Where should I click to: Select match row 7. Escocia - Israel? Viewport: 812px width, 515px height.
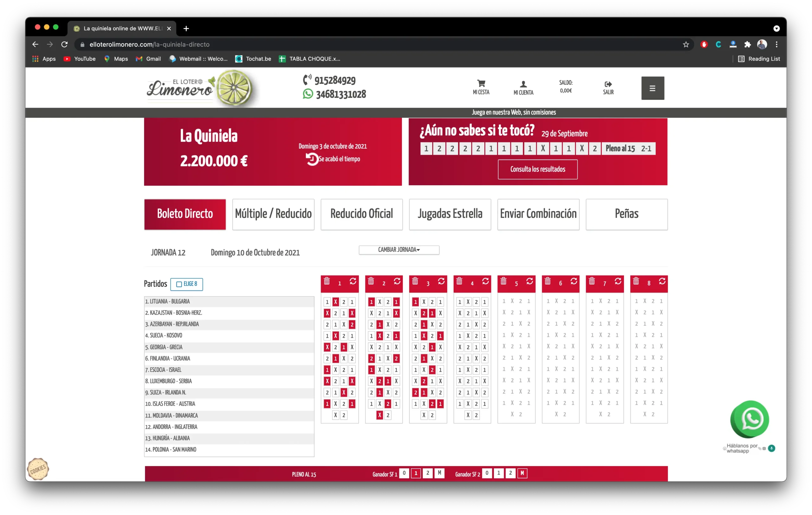click(229, 370)
